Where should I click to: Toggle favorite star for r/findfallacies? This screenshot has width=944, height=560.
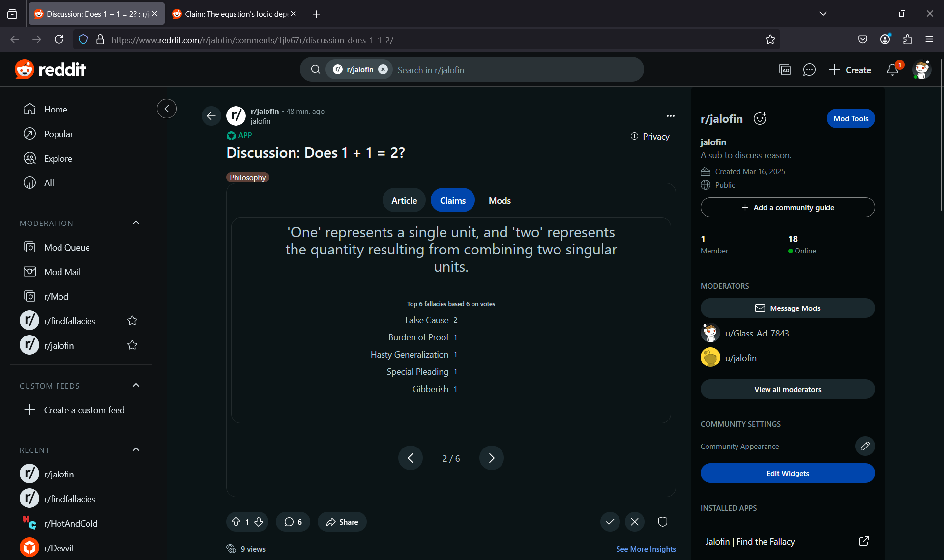[x=132, y=321]
